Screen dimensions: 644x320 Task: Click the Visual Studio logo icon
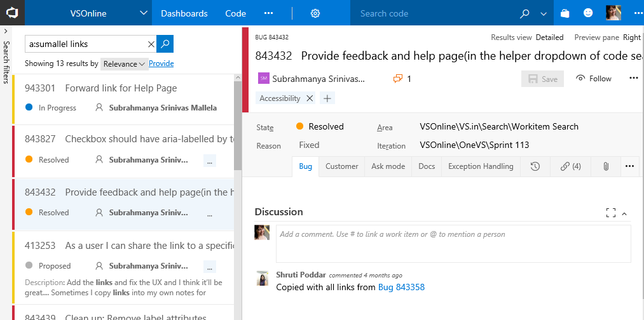(12, 13)
